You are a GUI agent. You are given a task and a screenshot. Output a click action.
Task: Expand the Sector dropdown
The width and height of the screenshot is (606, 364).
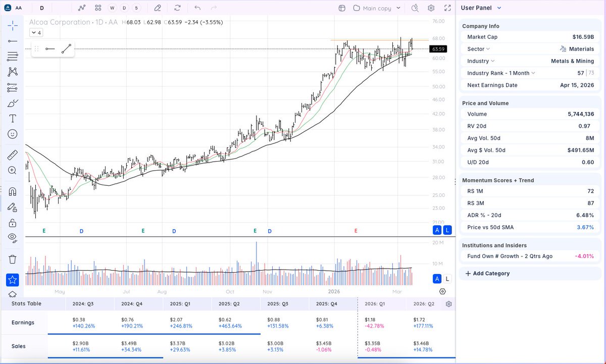[x=479, y=49]
